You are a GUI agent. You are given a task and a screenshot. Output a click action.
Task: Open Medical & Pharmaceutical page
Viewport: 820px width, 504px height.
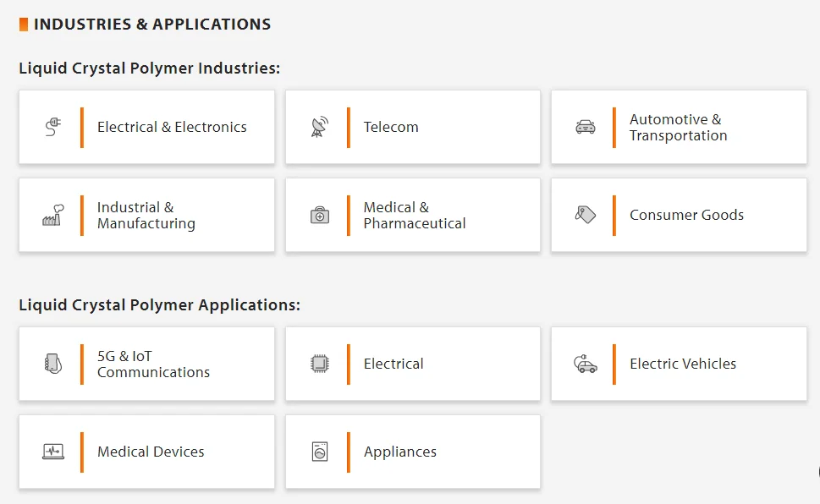point(414,216)
